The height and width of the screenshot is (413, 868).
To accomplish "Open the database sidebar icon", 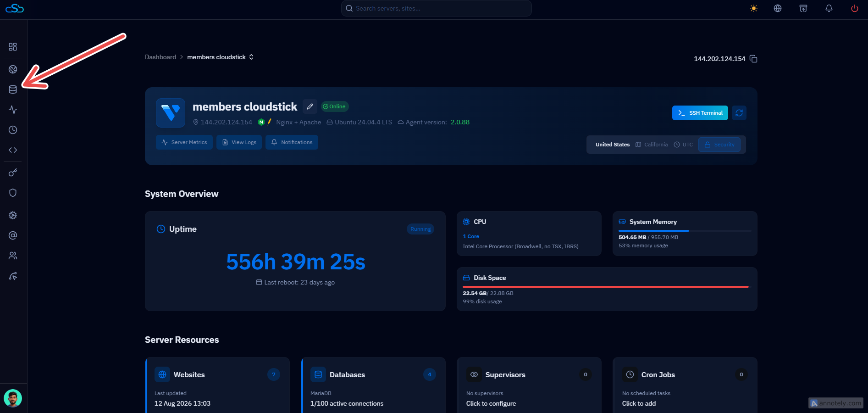I will click(13, 89).
